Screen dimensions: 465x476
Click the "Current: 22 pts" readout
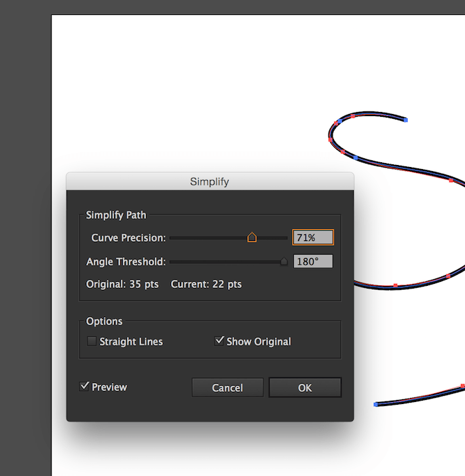pyautogui.click(x=206, y=285)
